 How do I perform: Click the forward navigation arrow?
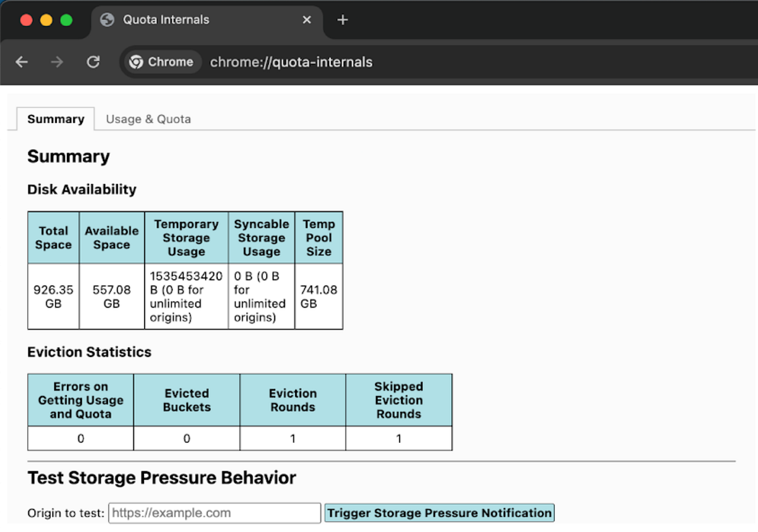click(56, 61)
